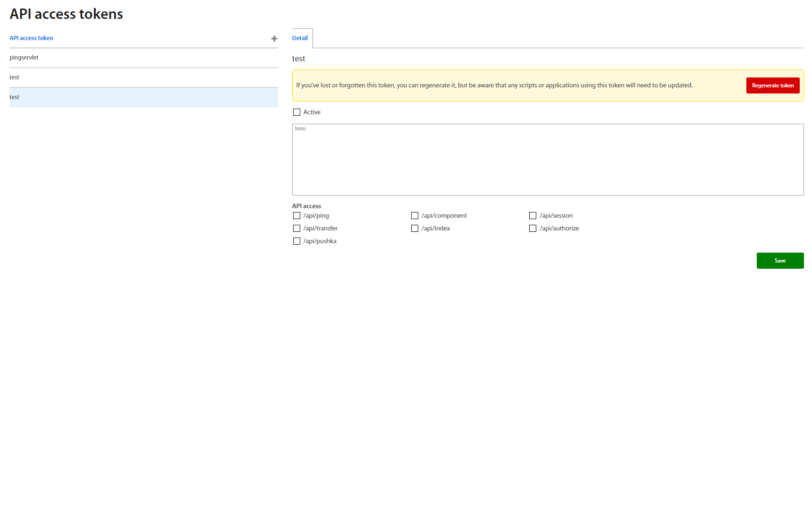Click the highlighted test token row

click(144, 97)
